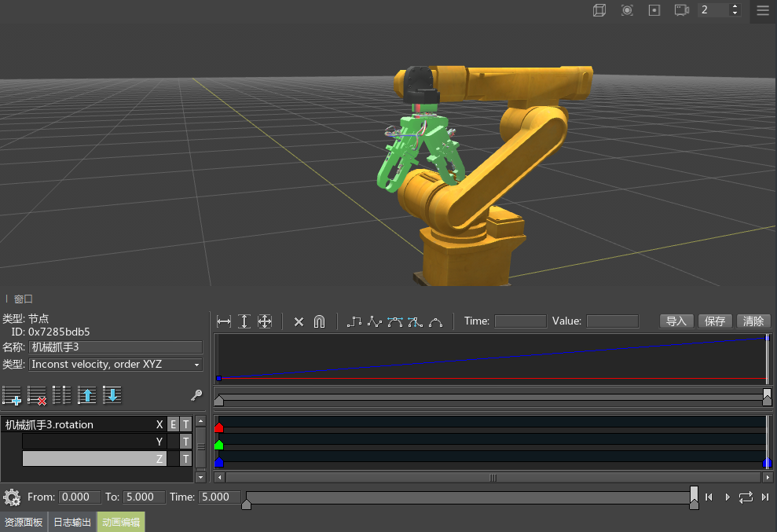Move the track up with up-arrow icon
Image resolution: width=777 pixels, height=532 pixels.
(x=87, y=395)
